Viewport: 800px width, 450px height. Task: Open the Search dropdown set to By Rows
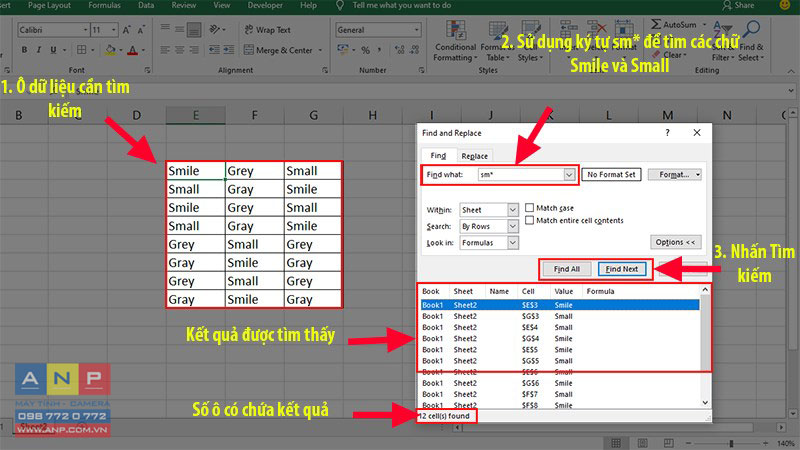tap(513, 226)
